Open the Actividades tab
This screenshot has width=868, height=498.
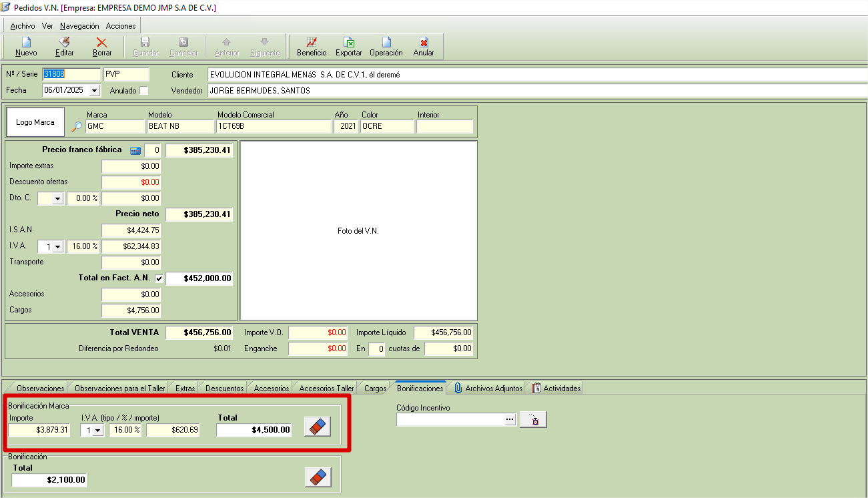click(x=556, y=388)
